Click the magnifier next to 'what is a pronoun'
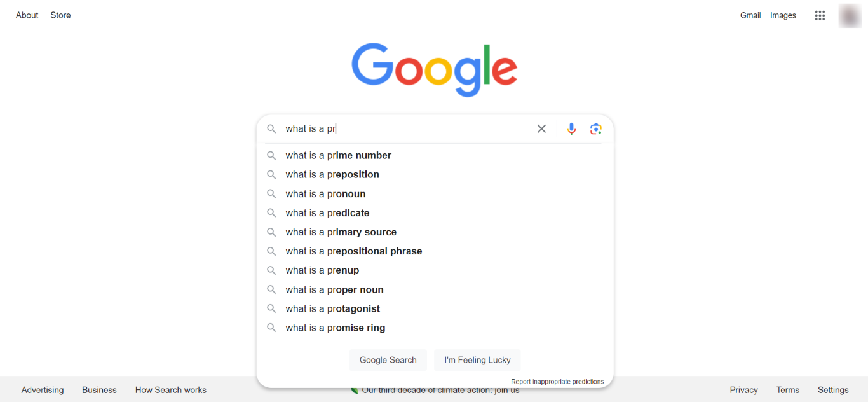Image resolution: width=868 pixels, height=402 pixels. tap(271, 193)
